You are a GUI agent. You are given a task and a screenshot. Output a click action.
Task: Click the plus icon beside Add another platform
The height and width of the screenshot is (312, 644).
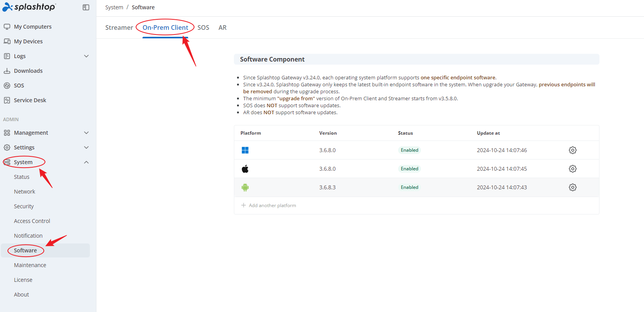pyautogui.click(x=244, y=205)
